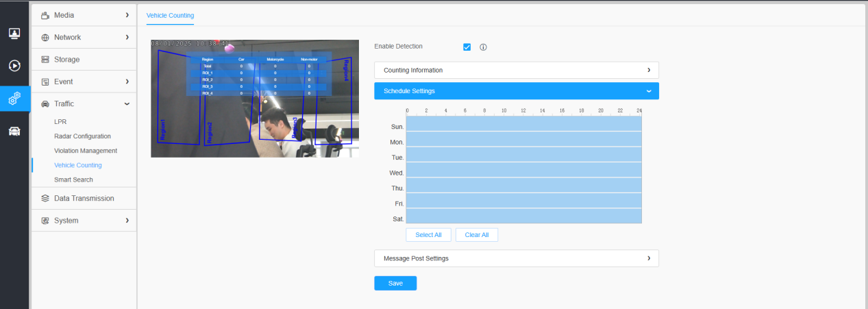Open the Data Transmission menu item
Viewport: 868px width, 309px height.
84,198
